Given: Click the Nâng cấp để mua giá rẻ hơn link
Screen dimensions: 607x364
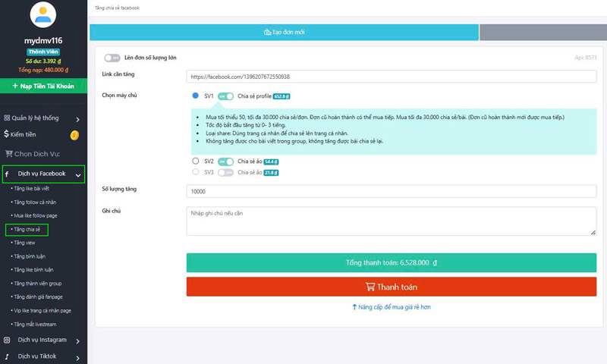Looking at the screenshot, I should (391, 307).
